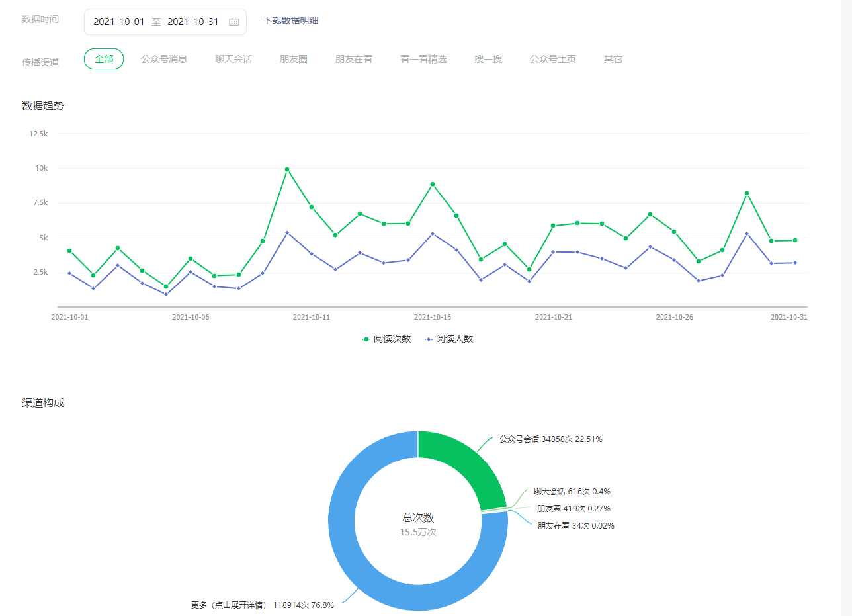Filter by 聊天会话 channel
Viewport: 852px width, 616px height.
click(x=234, y=59)
